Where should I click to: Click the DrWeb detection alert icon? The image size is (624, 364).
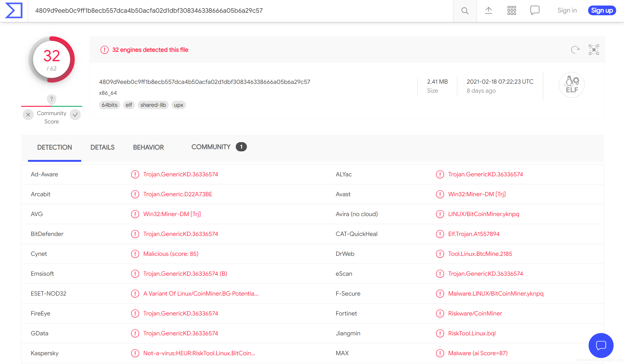click(x=440, y=254)
